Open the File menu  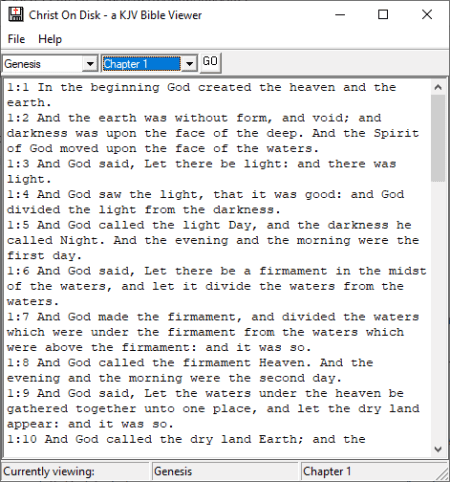[x=16, y=39]
